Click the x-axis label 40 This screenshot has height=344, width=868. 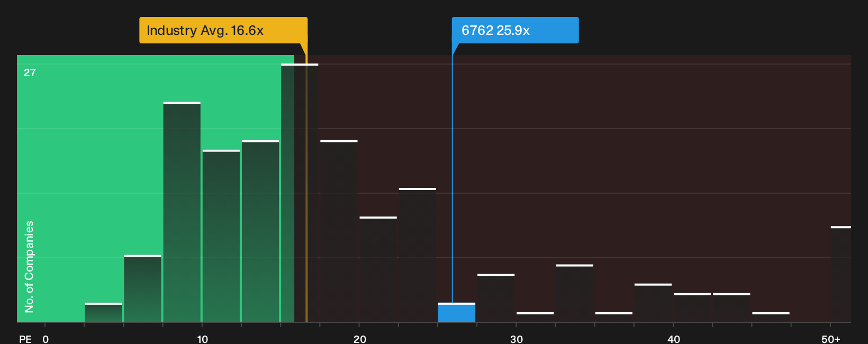[x=673, y=339]
